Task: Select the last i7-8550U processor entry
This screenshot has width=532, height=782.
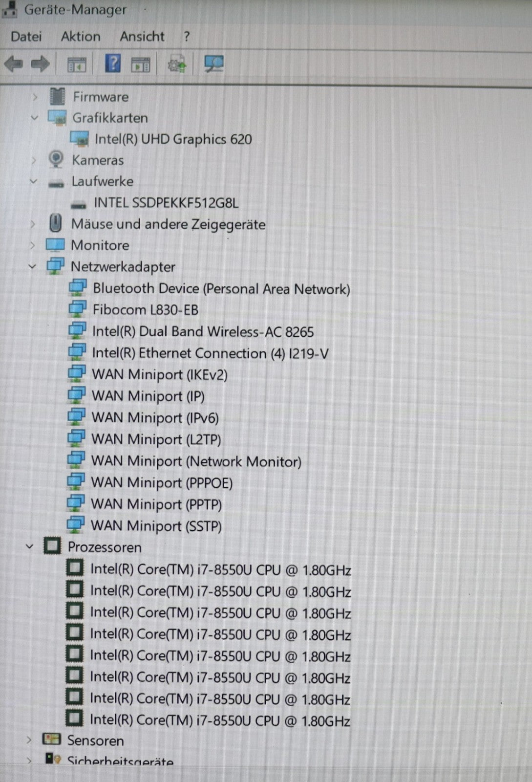Action: tap(220, 720)
